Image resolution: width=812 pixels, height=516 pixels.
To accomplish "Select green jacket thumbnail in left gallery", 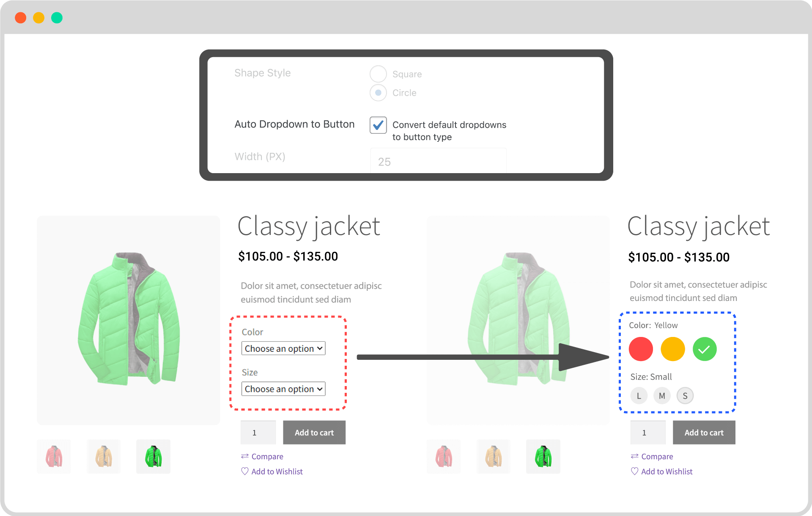I will 153,456.
